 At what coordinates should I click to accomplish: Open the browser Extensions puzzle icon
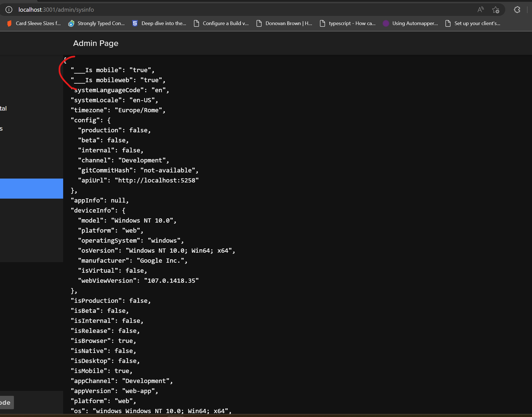tap(517, 10)
